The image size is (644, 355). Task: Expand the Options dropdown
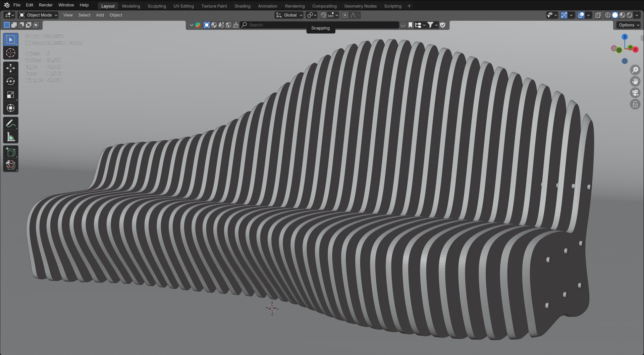(x=628, y=25)
